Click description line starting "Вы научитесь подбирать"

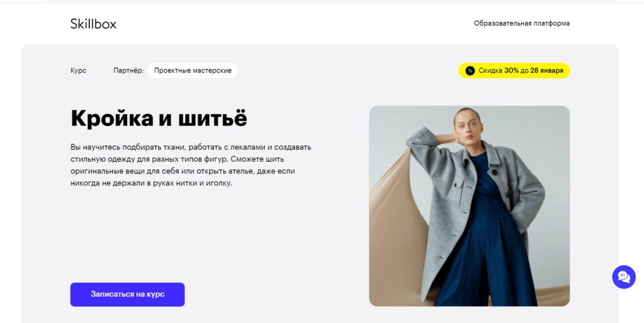point(191,147)
